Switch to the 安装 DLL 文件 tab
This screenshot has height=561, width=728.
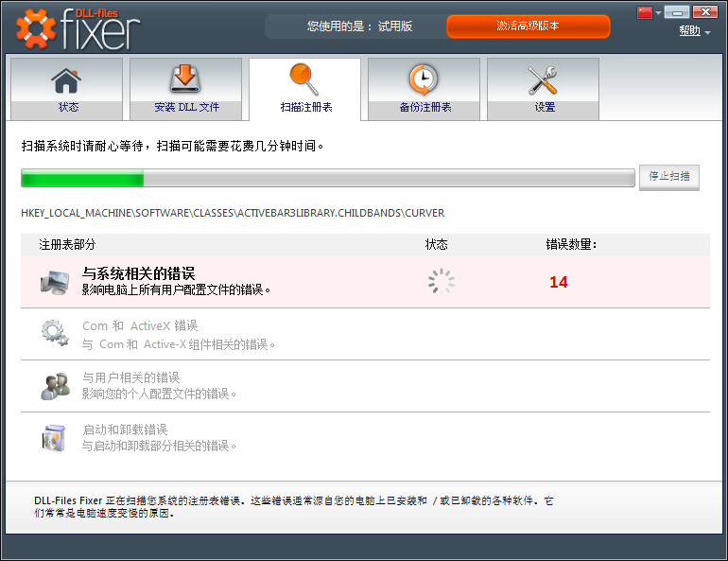coord(185,89)
